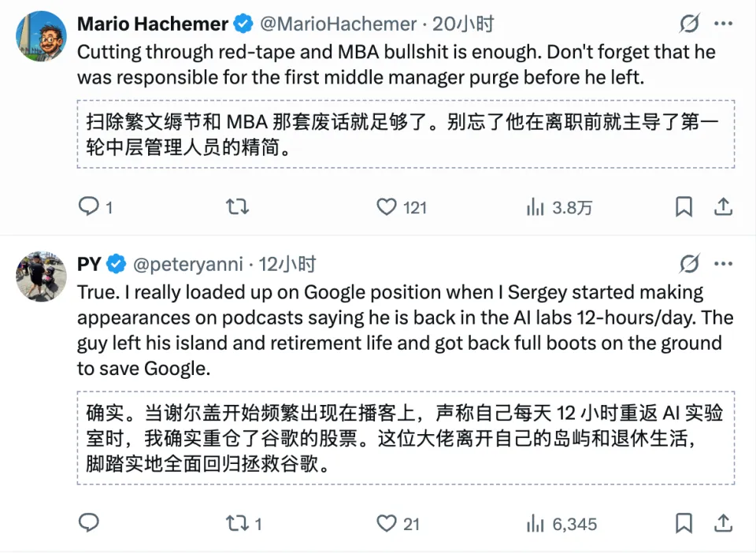
Task: Open Mario Hachemer's profile avatar
Action: click(41, 36)
